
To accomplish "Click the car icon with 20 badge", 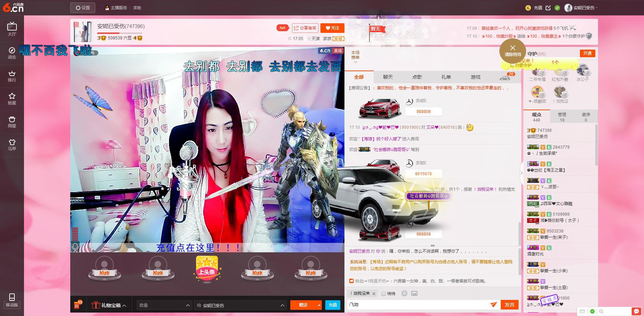I will pyautogui.click(x=506, y=77).
